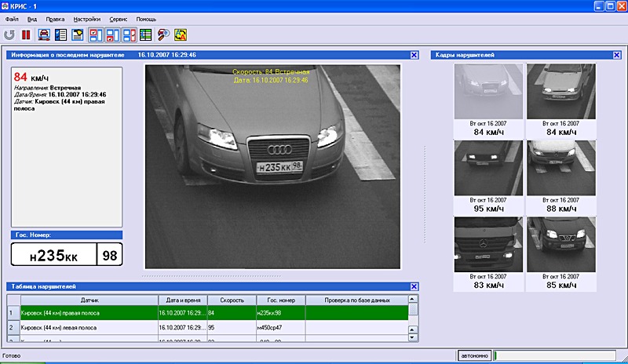The height and width of the screenshot is (364, 628).
Task: Open the Сервис menu
Action: coord(119,18)
